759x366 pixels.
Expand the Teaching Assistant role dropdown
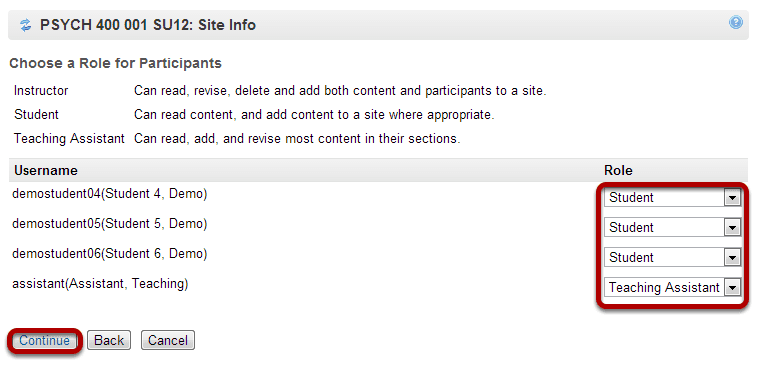coord(672,288)
